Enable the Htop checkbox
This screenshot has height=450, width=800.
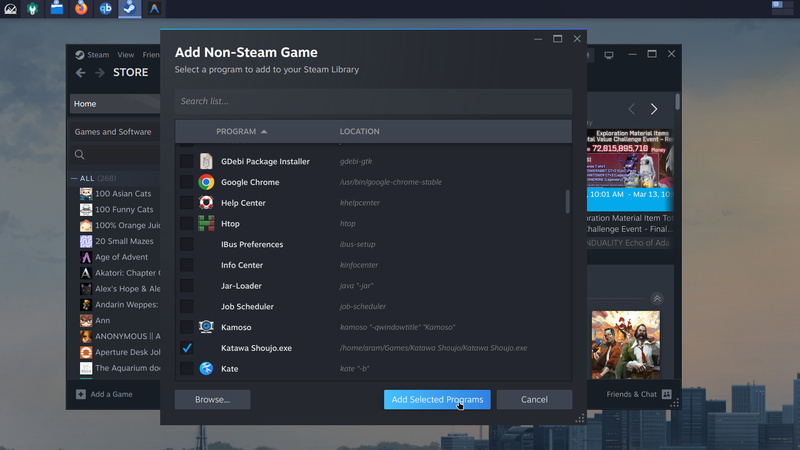coord(187,223)
